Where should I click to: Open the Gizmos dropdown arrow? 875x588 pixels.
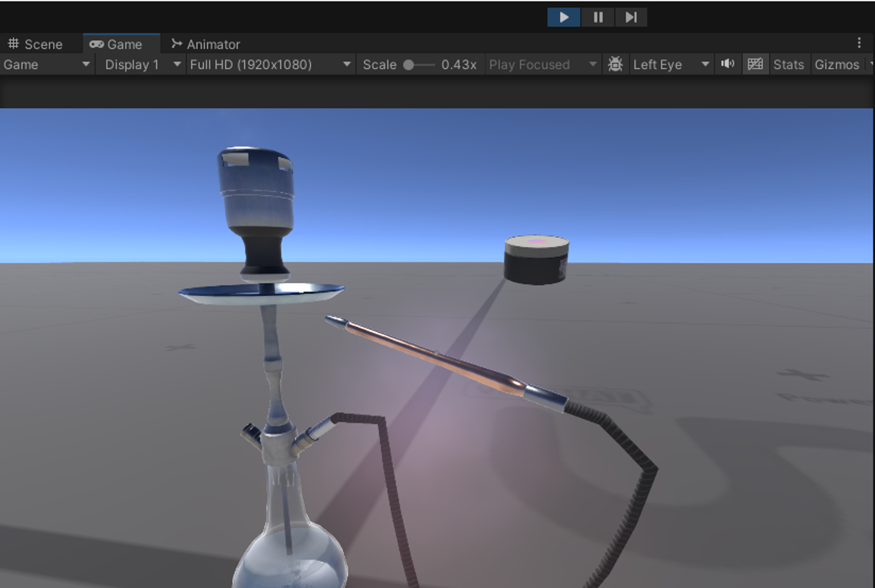pyautogui.click(x=871, y=65)
